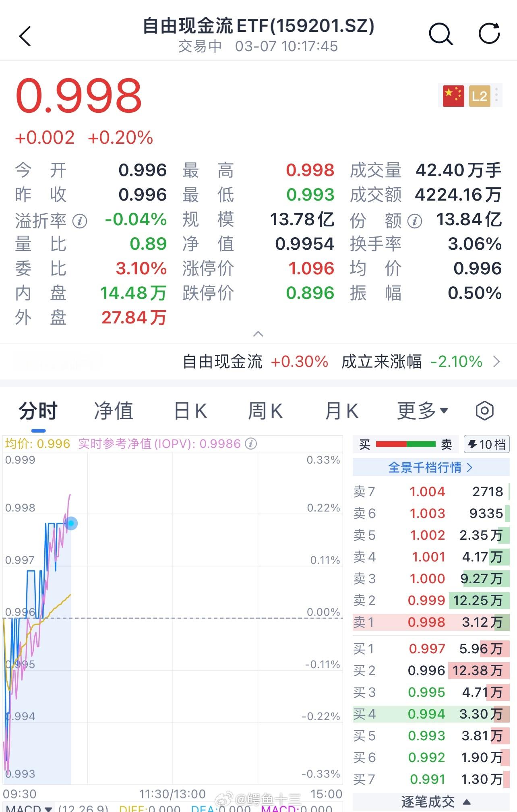Tap the 换手率 3.06% value
The height and width of the screenshot is (812, 517).
pos(475,244)
